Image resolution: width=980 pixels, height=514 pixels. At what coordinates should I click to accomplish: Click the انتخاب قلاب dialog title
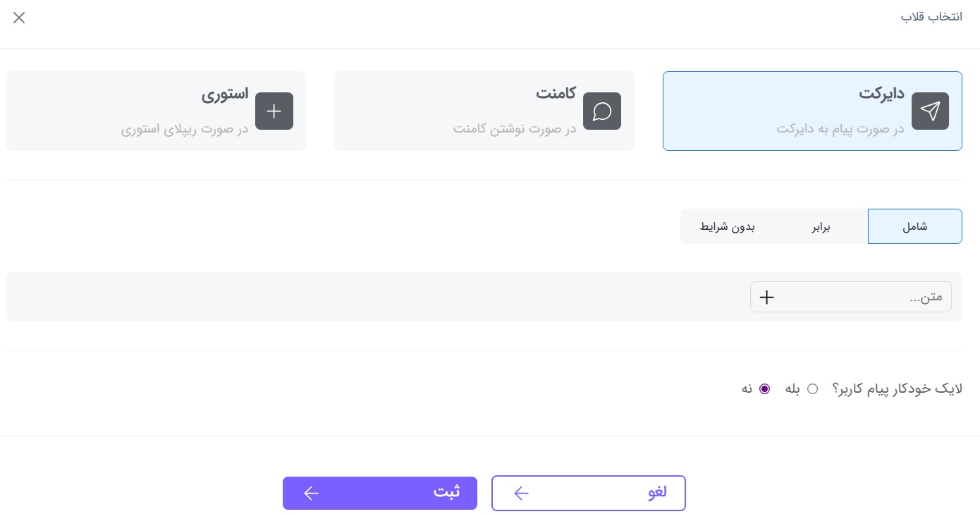click(932, 16)
